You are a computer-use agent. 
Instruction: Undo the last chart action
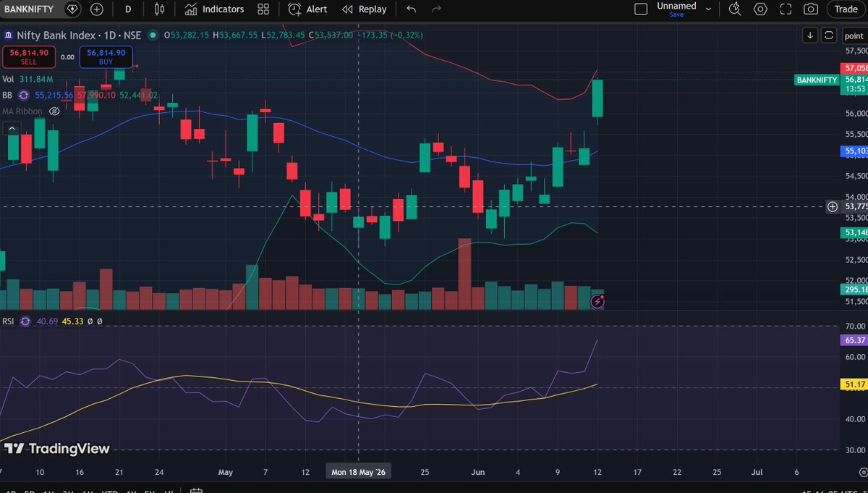pos(412,9)
